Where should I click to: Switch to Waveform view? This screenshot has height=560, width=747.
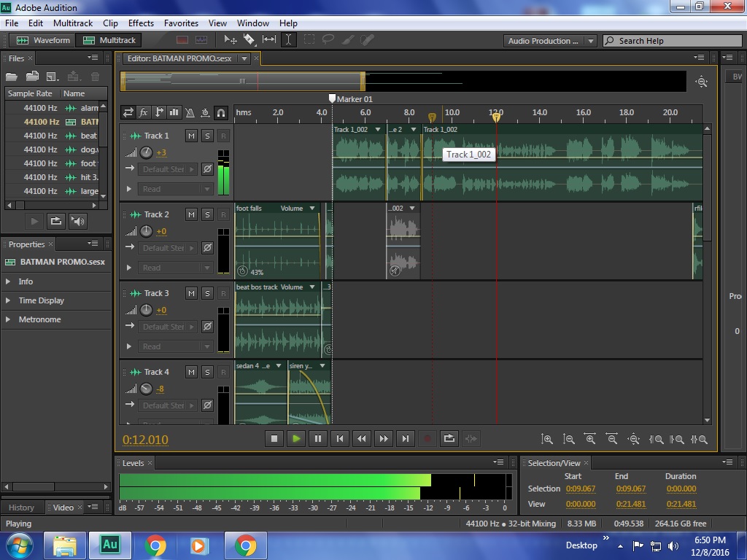click(x=44, y=40)
